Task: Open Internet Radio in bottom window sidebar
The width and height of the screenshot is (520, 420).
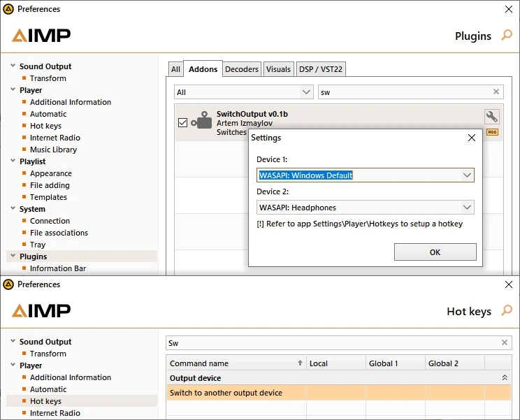Action: coord(55,413)
